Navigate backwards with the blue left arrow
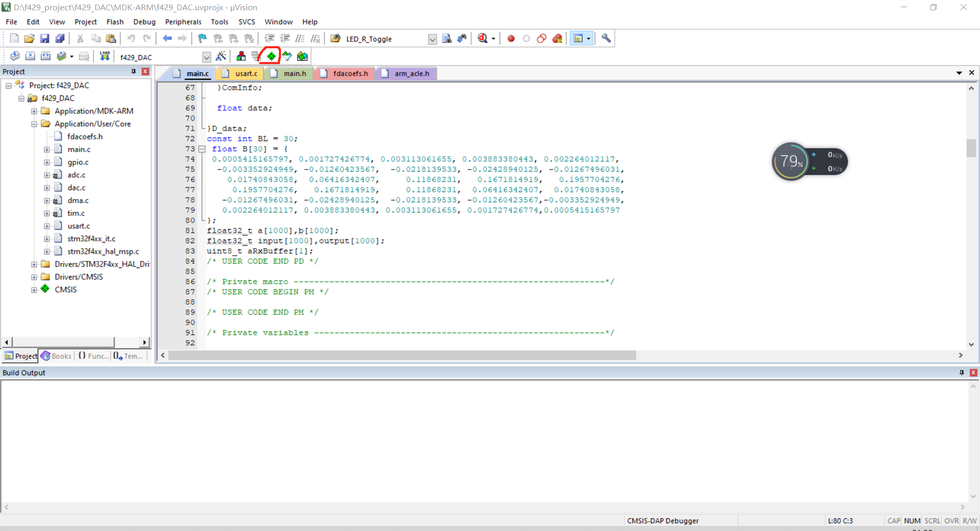Screen dimensions: 980x531 (167, 38)
